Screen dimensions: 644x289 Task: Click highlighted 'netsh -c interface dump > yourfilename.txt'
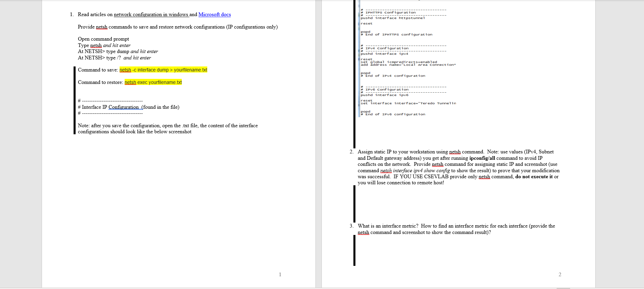click(x=163, y=70)
